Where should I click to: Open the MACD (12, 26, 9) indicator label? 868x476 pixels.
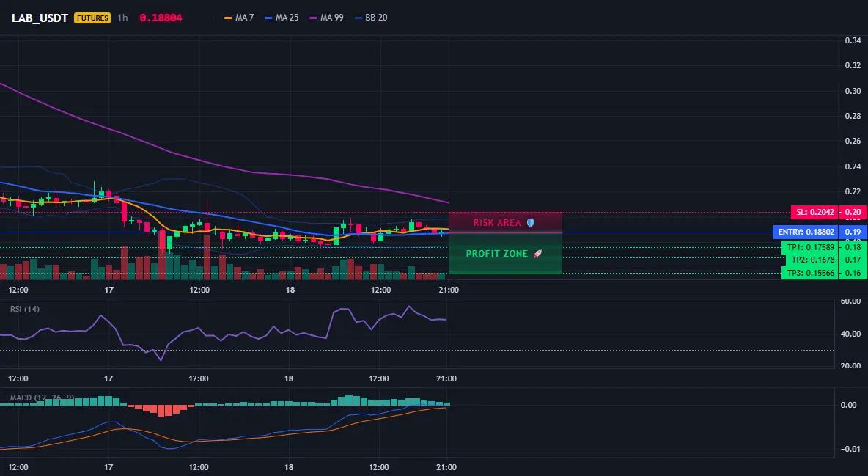pos(42,398)
